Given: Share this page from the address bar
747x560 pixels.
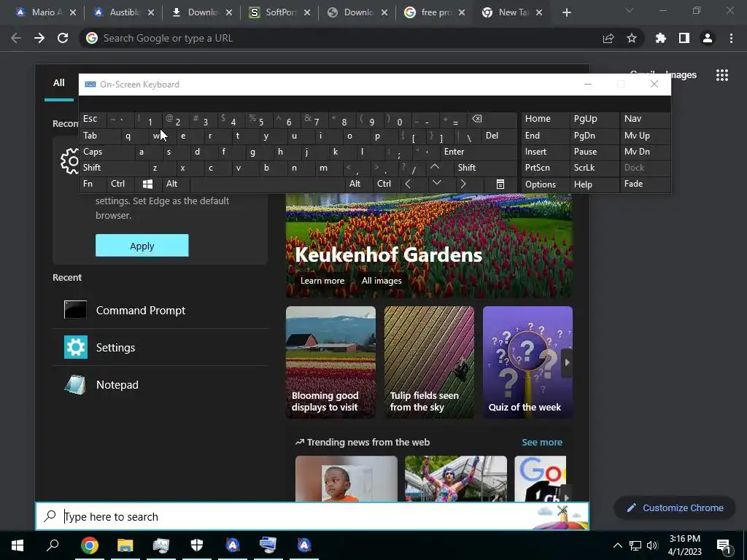Looking at the screenshot, I should coord(608,39).
